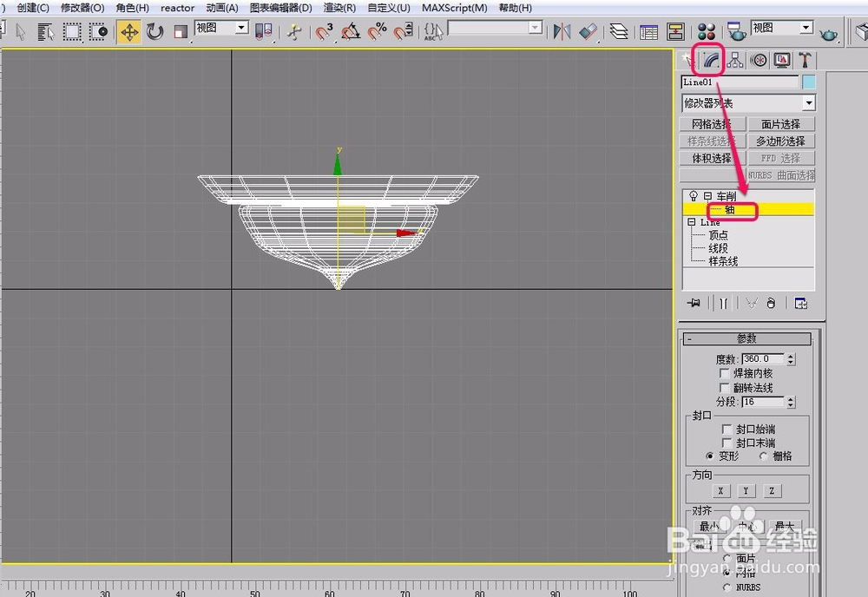868x597 pixels.
Task: Open the Layer Manager icon
Action: pos(619,32)
